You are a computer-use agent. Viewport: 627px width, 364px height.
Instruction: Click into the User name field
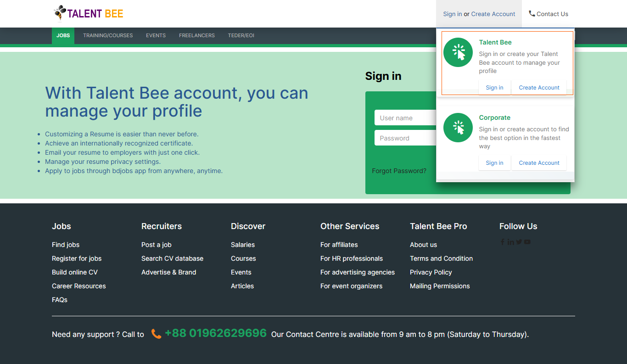pyautogui.click(x=405, y=118)
